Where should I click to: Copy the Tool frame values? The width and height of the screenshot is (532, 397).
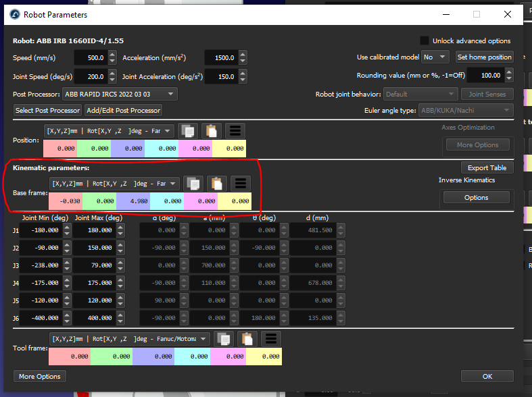[224, 339]
